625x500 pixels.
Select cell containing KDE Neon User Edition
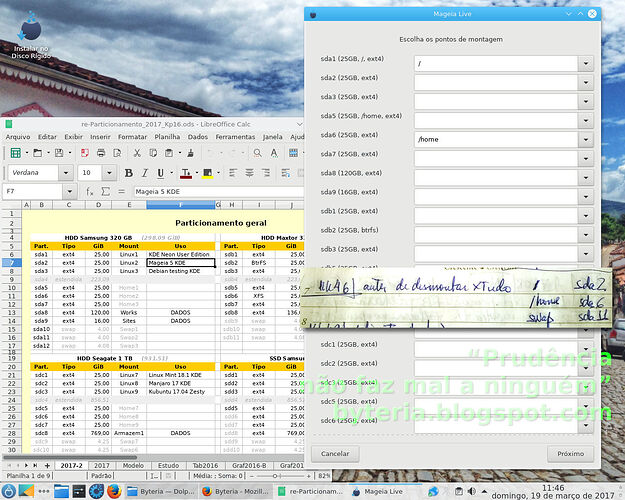[x=181, y=254]
